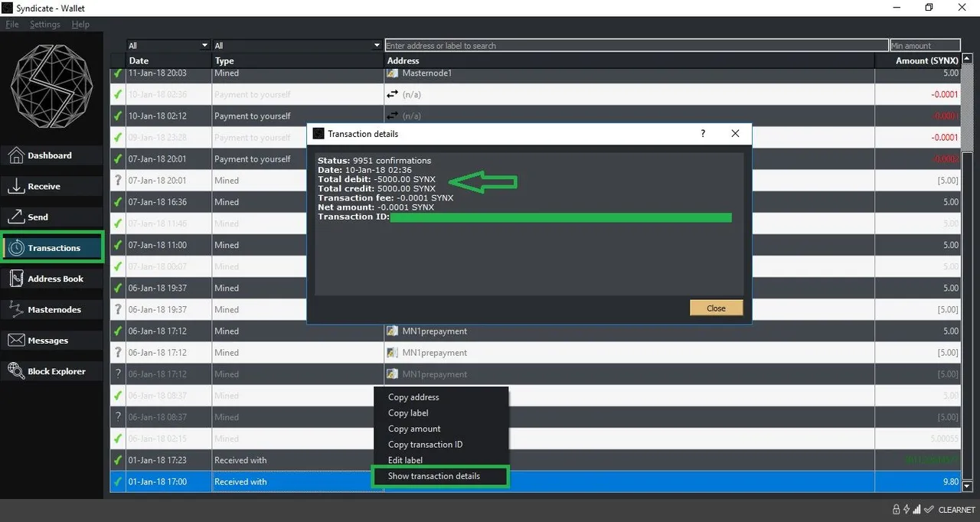Click the Masternode1 address label icon
This screenshot has height=522, width=980.
pos(393,73)
